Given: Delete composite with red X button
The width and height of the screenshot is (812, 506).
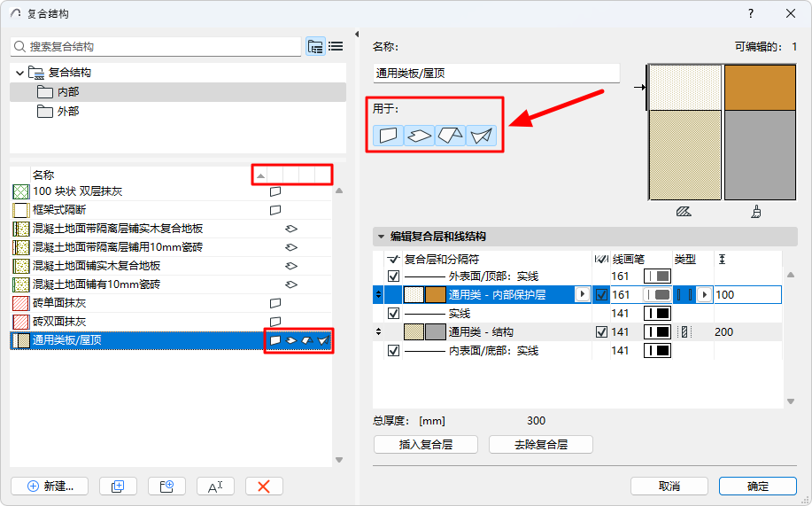Looking at the screenshot, I should coord(264,487).
